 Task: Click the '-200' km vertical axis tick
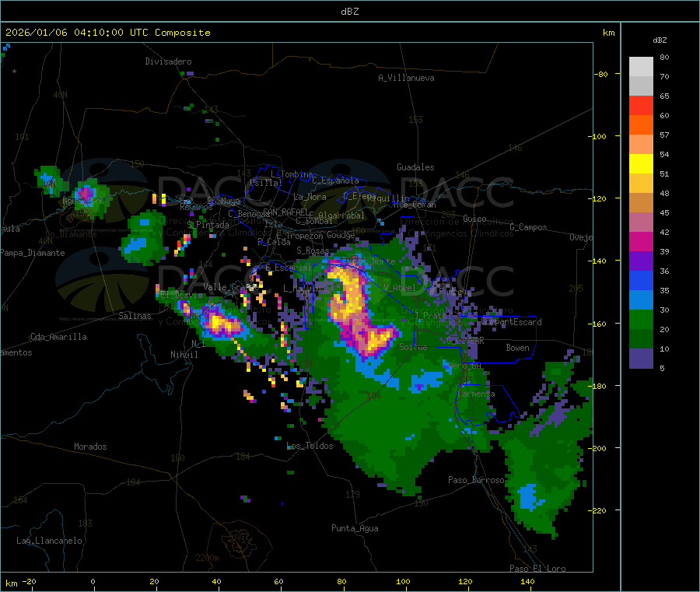[x=599, y=448]
